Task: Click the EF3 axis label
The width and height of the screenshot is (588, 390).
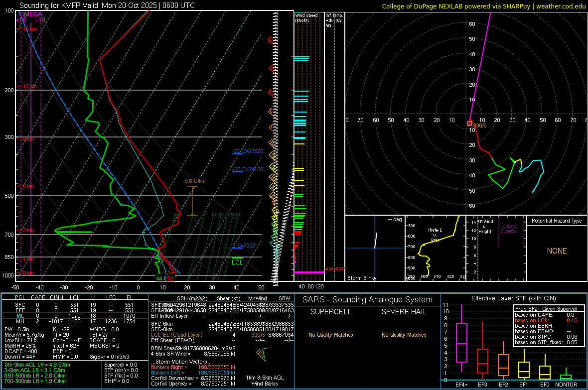Action: point(482,385)
